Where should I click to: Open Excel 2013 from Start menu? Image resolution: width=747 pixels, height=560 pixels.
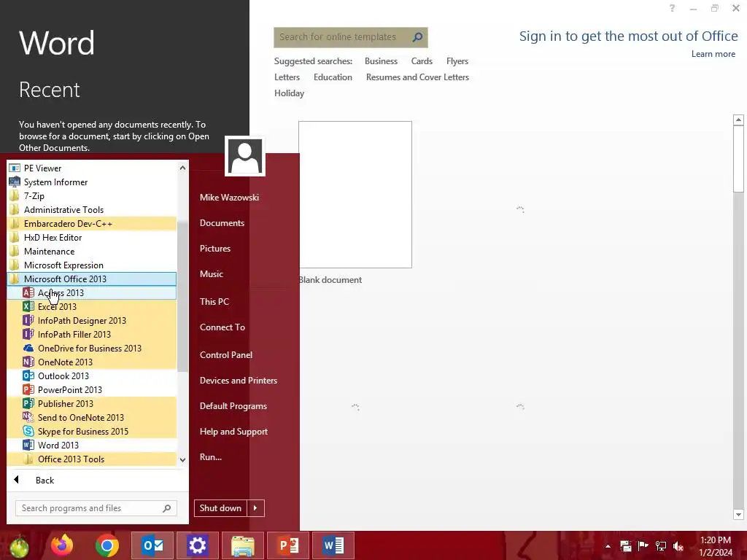coord(91,307)
